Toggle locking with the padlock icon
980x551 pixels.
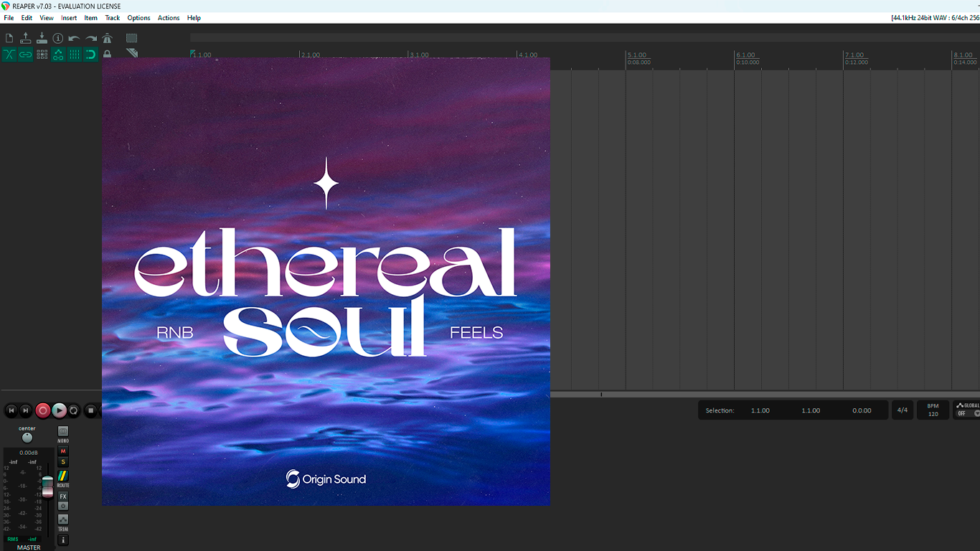tap(108, 55)
